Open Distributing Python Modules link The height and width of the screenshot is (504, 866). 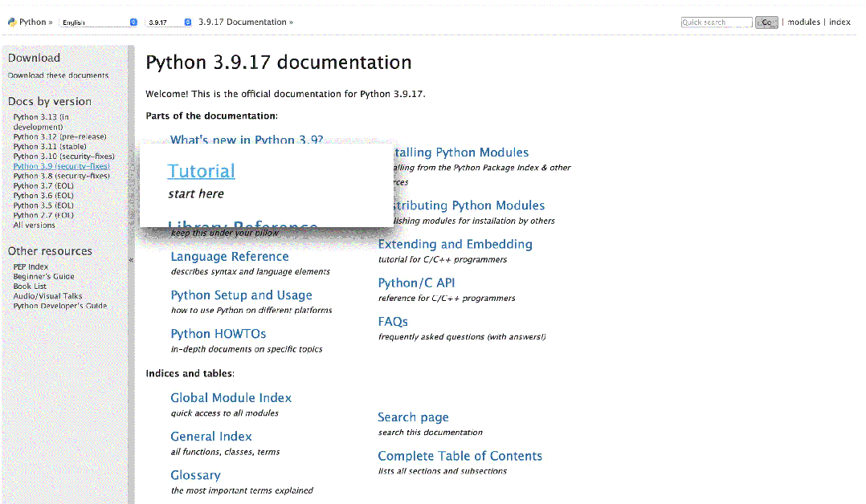[x=469, y=205]
